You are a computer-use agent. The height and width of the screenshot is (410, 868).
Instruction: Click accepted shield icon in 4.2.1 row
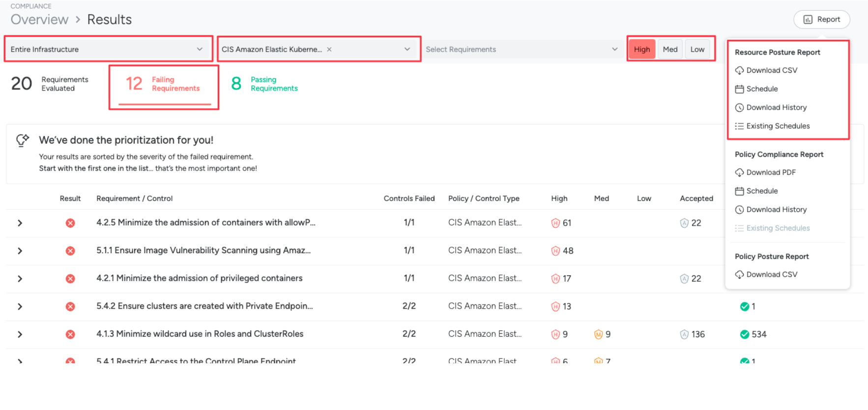684,279
